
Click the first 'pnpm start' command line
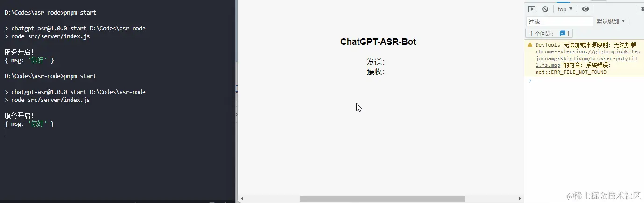pos(50,12)
